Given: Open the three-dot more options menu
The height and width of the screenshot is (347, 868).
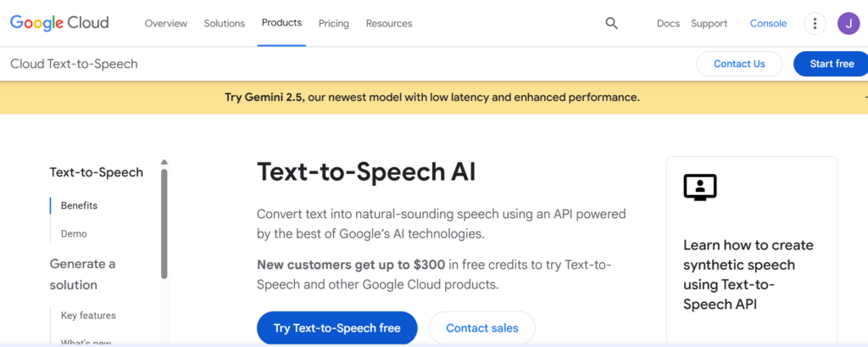Looking at the screenshot, I should tap(815, 23).
